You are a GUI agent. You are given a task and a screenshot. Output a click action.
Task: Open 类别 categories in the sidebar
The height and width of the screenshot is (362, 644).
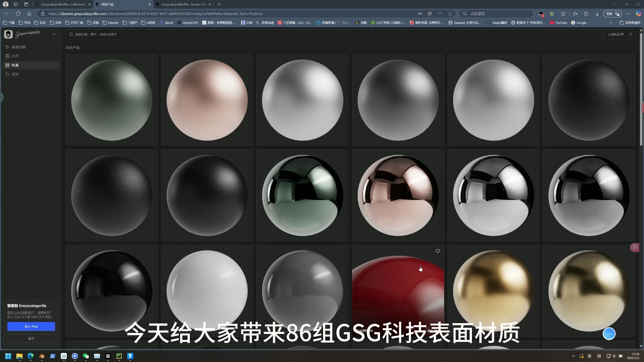pos(31,74)
